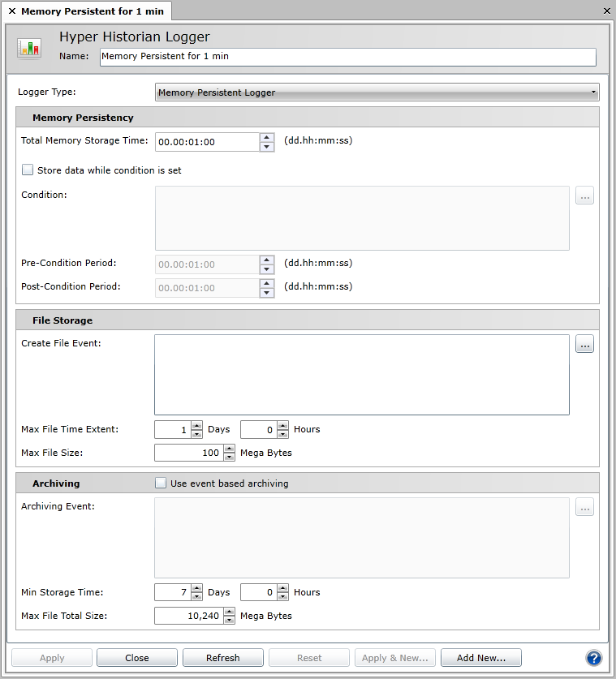Open the Logger Type dropdown

[x=377, y=92]
